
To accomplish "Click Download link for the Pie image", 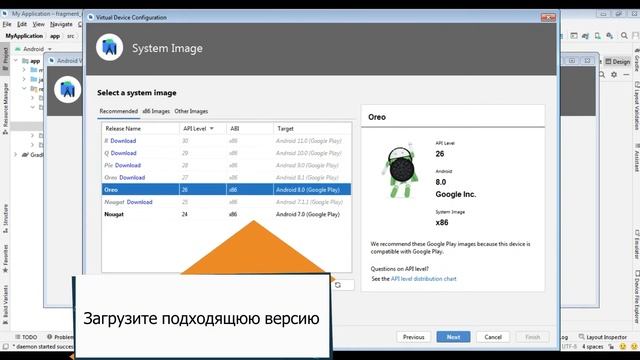I will 128,165.
